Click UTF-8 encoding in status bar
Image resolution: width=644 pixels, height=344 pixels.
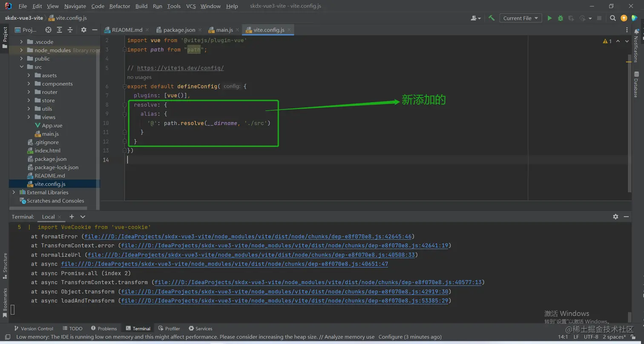591,337
